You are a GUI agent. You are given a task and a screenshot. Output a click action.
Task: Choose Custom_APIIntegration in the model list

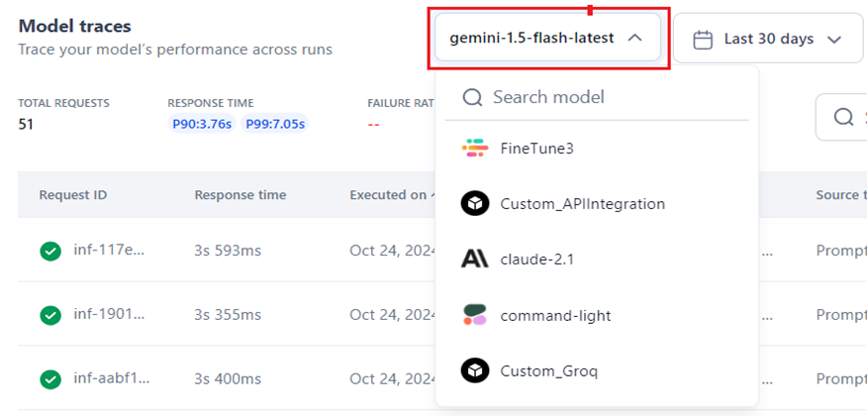(597, 204)
